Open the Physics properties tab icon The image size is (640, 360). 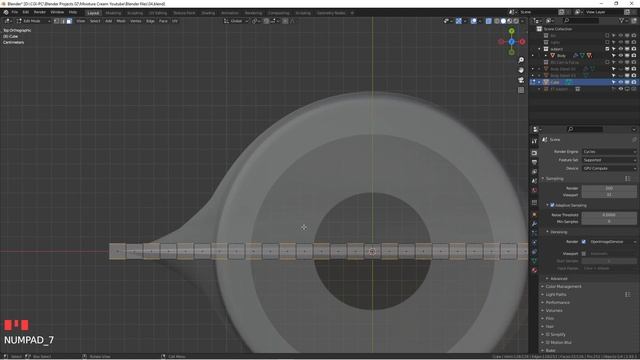(x=534, y=242)
